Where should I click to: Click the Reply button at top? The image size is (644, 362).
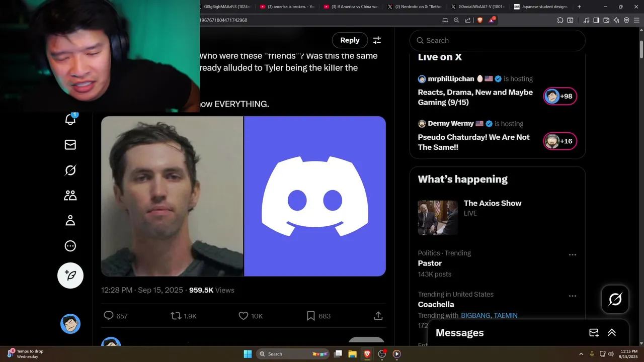tap(350, 40)
